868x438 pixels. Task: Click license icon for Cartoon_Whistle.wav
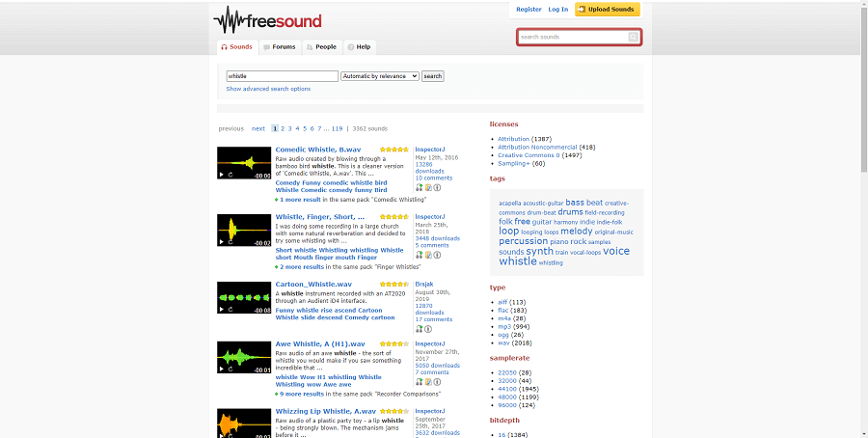[428, 329]
